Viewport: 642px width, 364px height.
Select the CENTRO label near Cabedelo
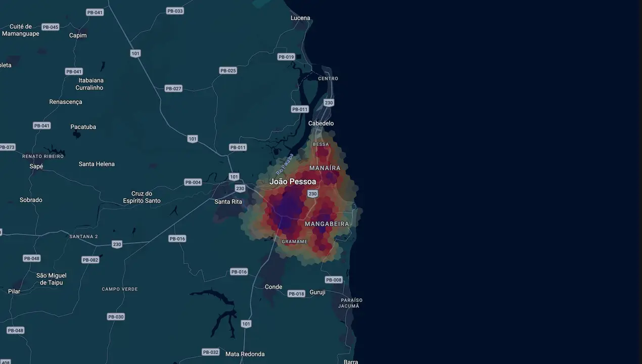[328, 79]
